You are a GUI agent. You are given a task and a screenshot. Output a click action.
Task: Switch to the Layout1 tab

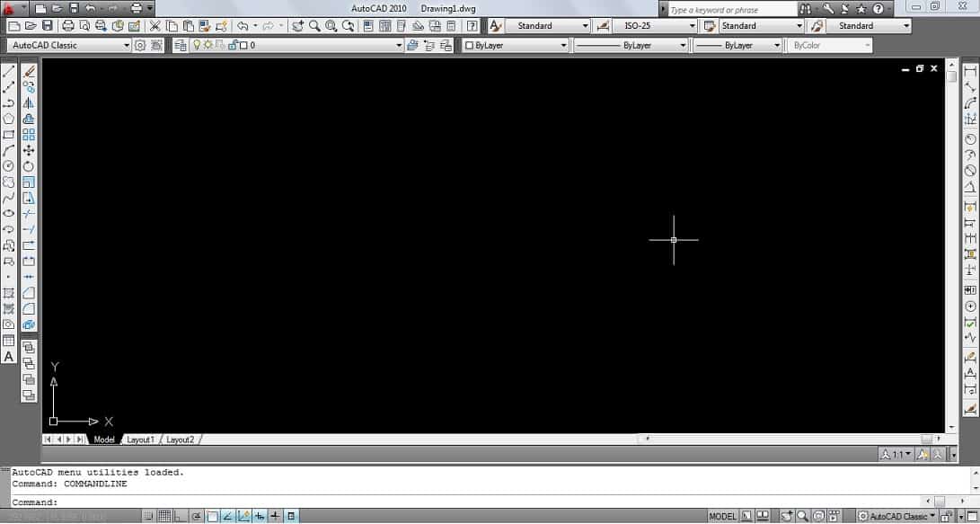[140, 440]
